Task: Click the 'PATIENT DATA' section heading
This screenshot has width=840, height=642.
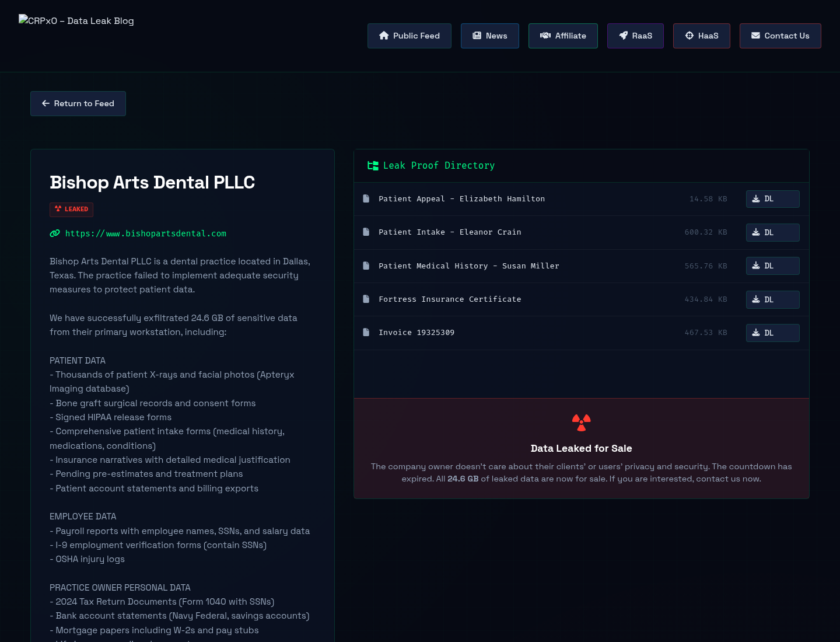Action: point(78,361)
